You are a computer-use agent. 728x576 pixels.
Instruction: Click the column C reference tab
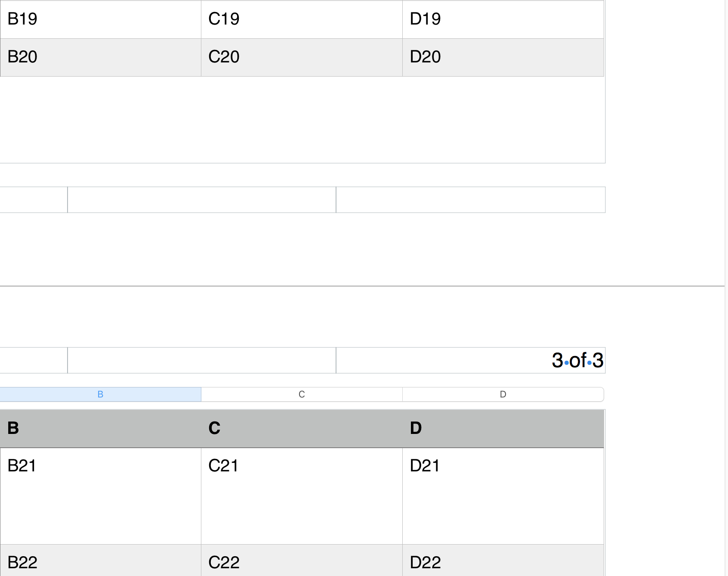(x=301, y=394)
